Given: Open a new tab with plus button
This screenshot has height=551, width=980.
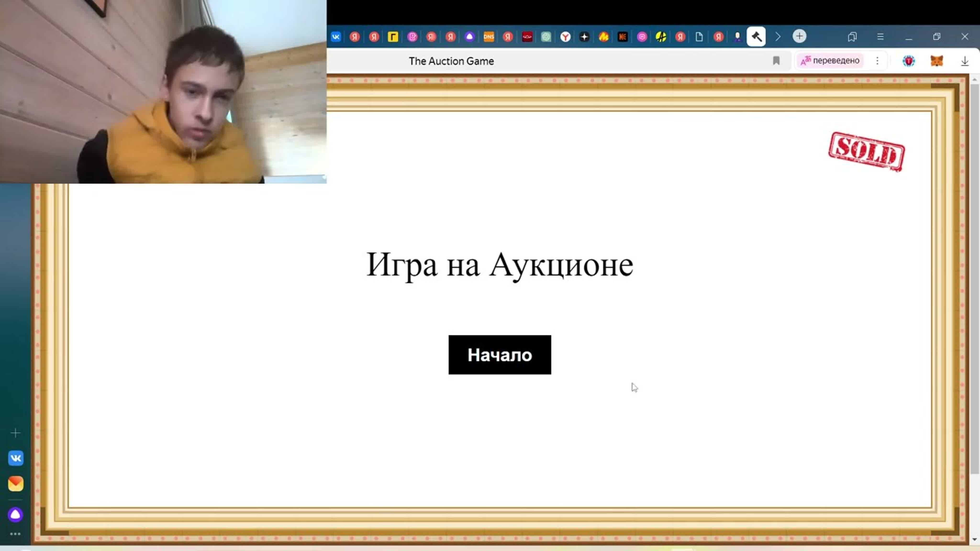Looking at the screenshot, I should pyautogui.click(x=799, y=36).
